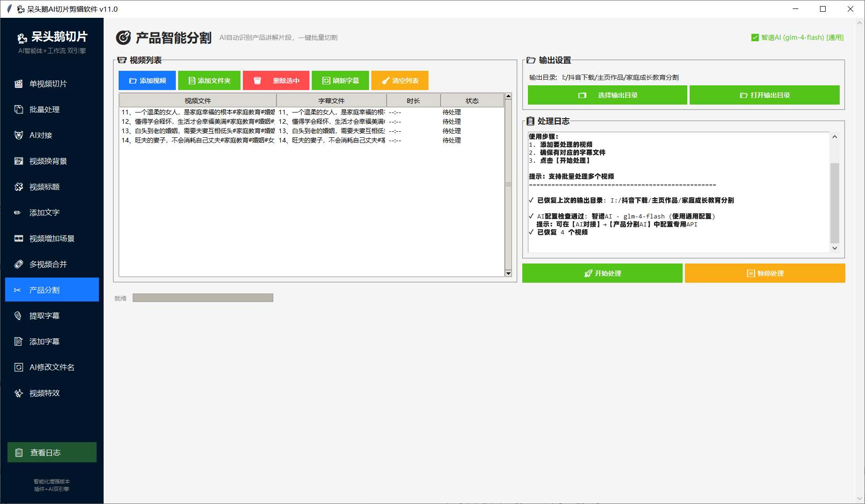Image resolution: width=865 pixels, height=504 pixels.
Task: Click 刷新字幕 button
Action: click(340, 81)
